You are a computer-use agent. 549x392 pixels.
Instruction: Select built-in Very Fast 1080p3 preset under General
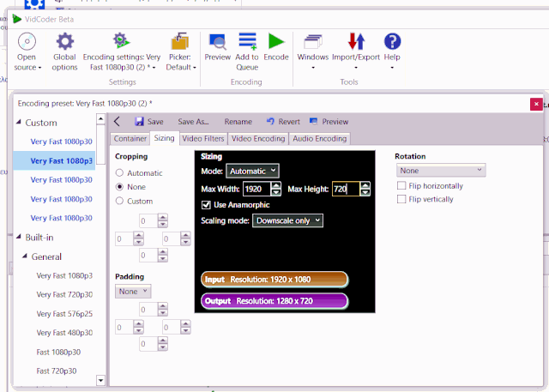pyautogui.click(x=64, y=275)
